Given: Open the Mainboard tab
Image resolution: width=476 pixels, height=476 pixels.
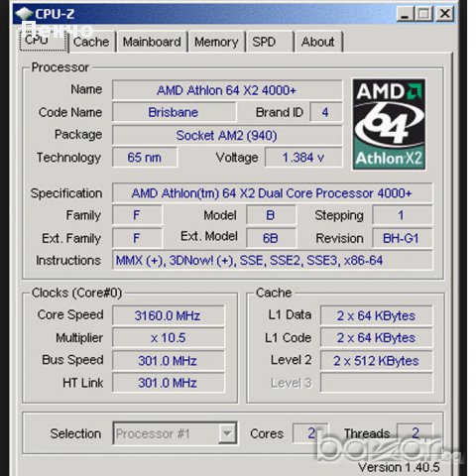Looking at the screenshot, I should point(152,42).
